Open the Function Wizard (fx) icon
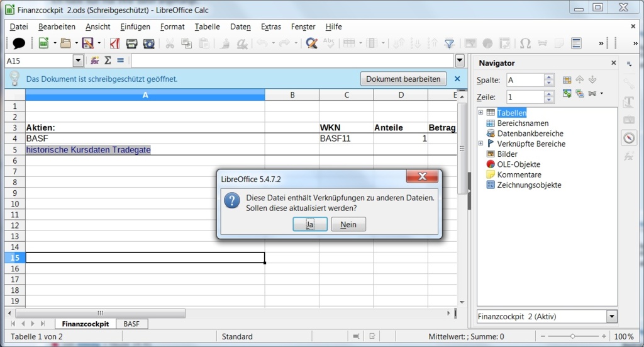This screenshot has height=347, width=644. point(95,60)
